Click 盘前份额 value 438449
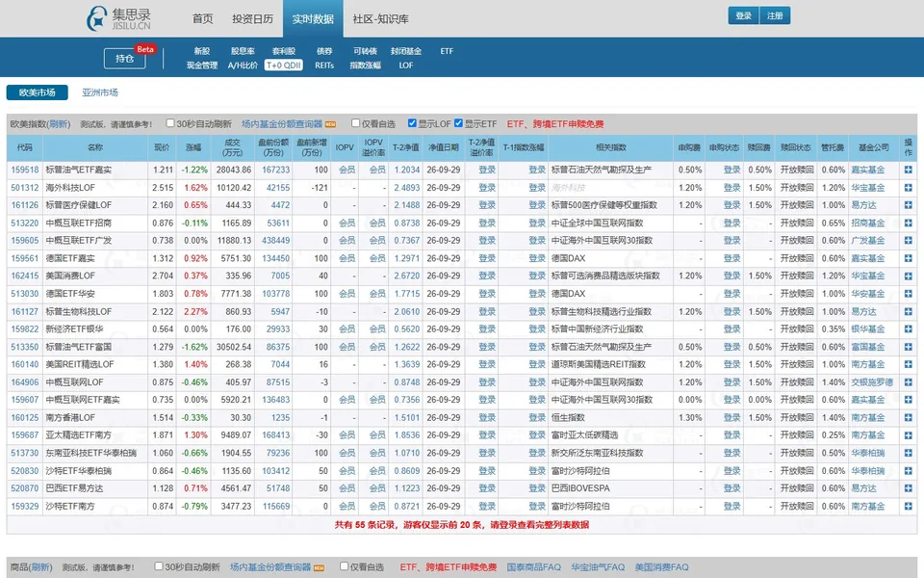Viewport: 924px width, 578px height. pyautogui.click(x=276, y=241)
